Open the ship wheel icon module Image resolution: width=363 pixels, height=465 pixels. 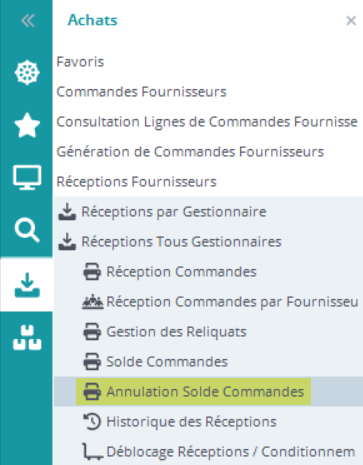click(x=27, y=72)
